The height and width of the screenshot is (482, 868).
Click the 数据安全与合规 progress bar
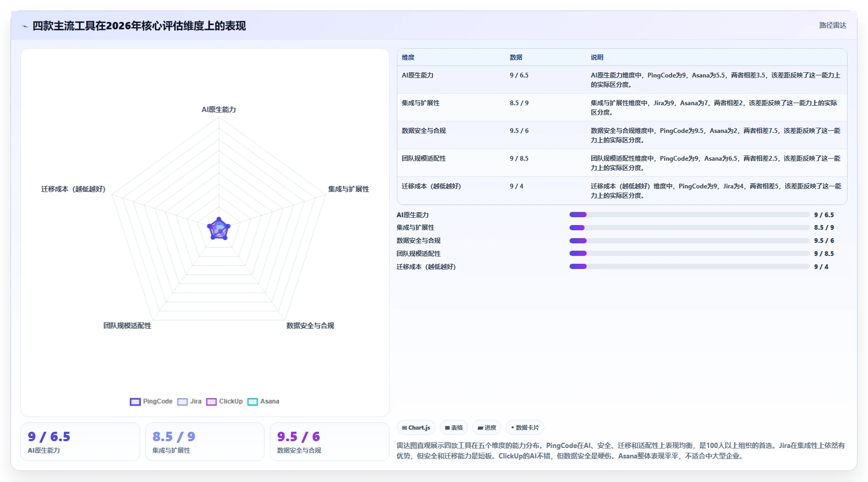(689, 241)
